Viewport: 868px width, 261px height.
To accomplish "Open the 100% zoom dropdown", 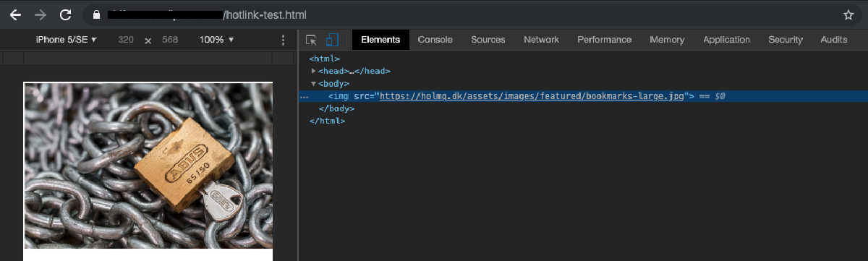I will coord(216,40).
